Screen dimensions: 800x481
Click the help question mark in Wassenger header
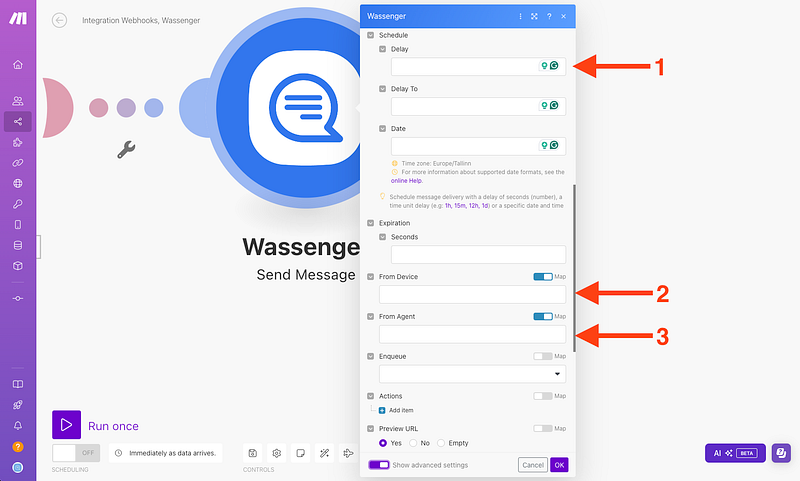(x=549, y=17)
